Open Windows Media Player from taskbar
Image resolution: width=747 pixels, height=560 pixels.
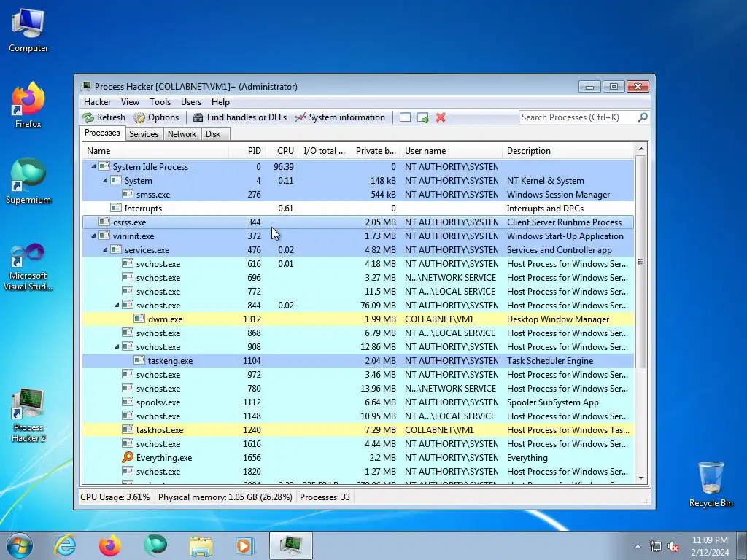click(245, 545)
